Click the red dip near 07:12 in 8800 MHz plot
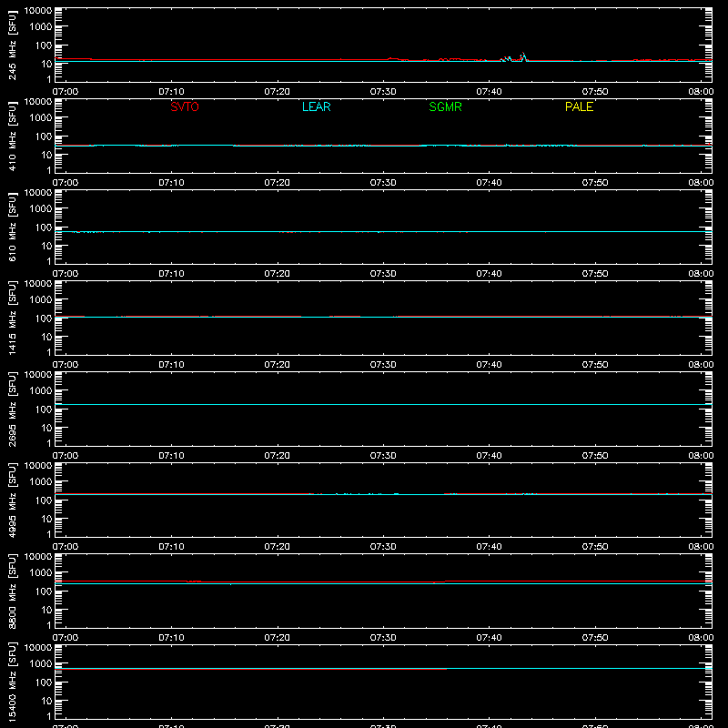Viewport: 728px width, 728px height. coord(194,581)
